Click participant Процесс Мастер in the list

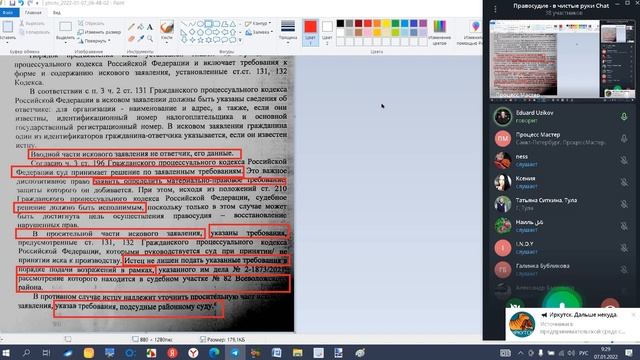pos(561,139)
